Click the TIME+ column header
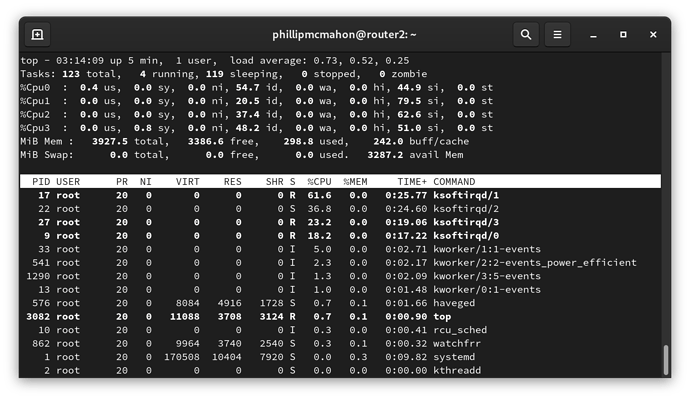 click(412, 181)
